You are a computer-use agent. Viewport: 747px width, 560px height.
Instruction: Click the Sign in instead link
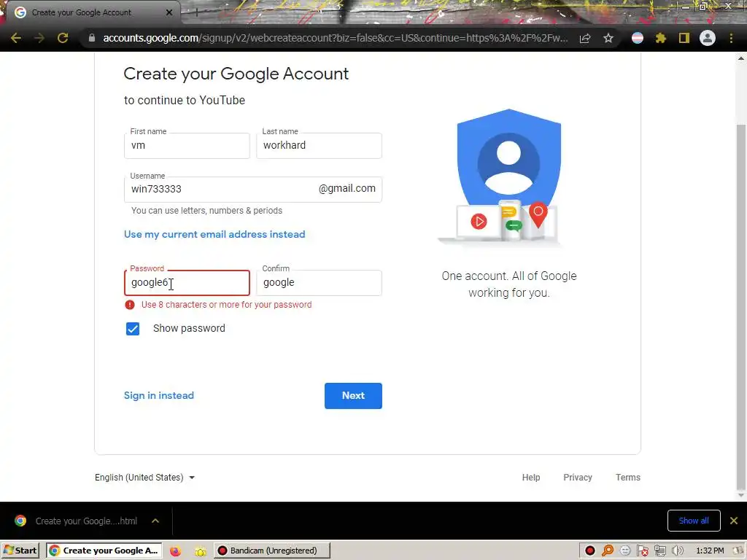(x=158, y=395)
